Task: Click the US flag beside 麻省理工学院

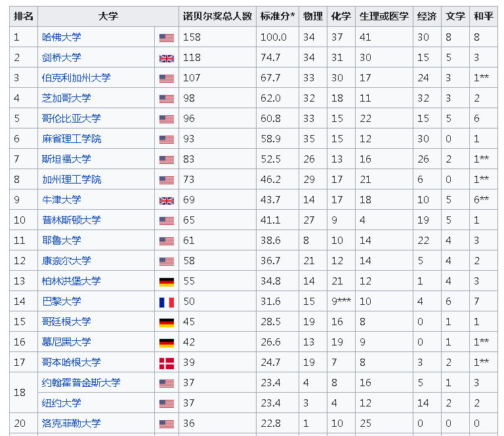Action: (x=167, y=140)
